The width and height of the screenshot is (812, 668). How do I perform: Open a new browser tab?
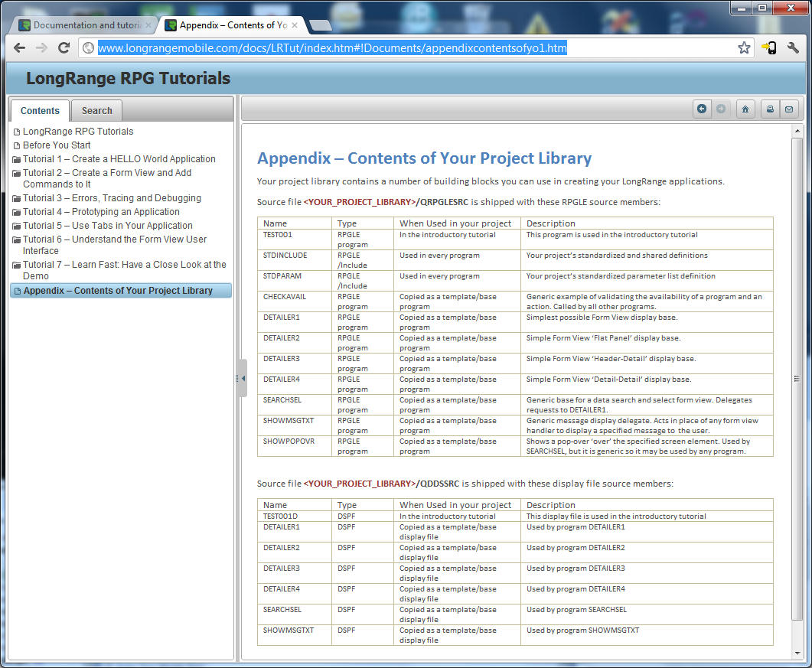click(x=321, y=24)
